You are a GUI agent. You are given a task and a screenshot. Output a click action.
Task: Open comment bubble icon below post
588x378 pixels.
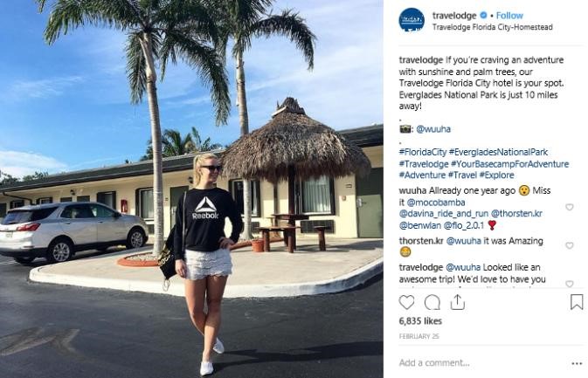[432, 302]
